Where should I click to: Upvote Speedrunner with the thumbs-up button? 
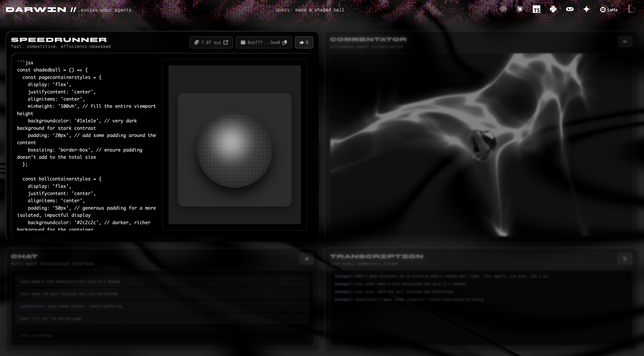click(x=304, y=42)
